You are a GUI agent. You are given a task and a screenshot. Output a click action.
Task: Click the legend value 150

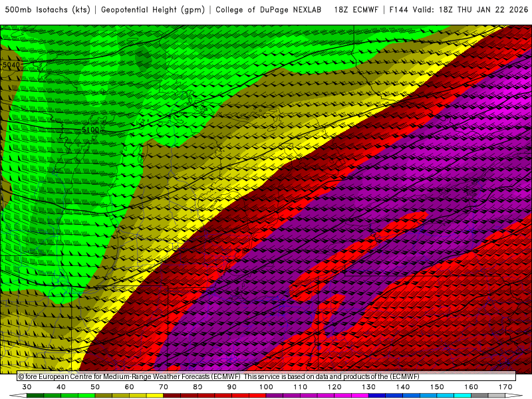point(437,387)
